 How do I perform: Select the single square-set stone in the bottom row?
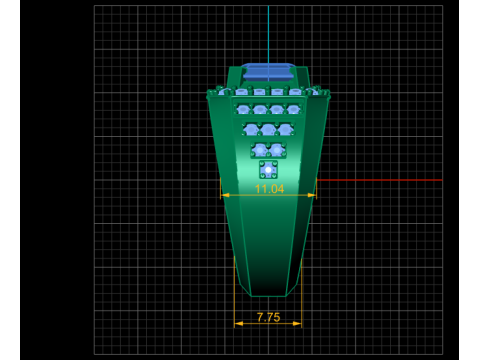tap(268, 170)
